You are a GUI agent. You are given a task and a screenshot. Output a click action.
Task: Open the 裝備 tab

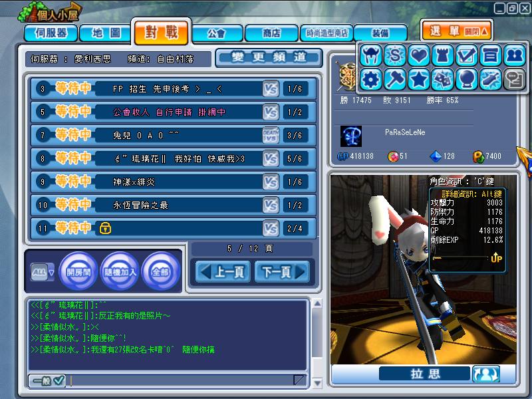coord(380,33)
